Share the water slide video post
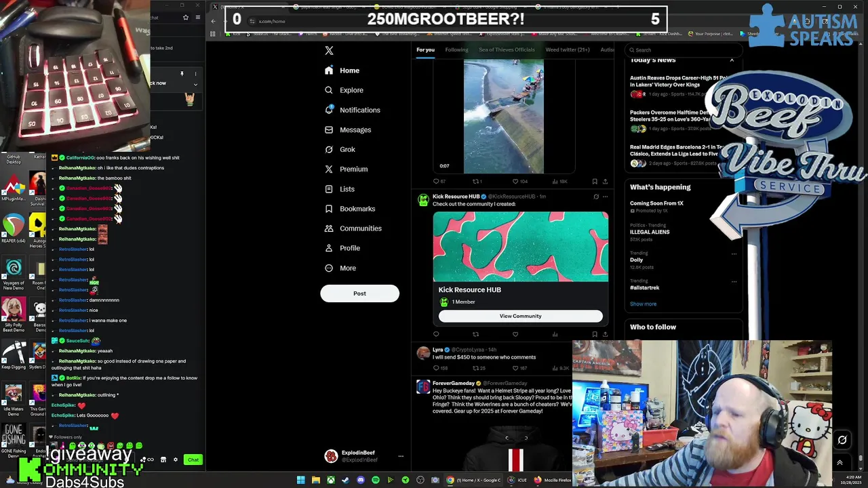 click(605, 182)
